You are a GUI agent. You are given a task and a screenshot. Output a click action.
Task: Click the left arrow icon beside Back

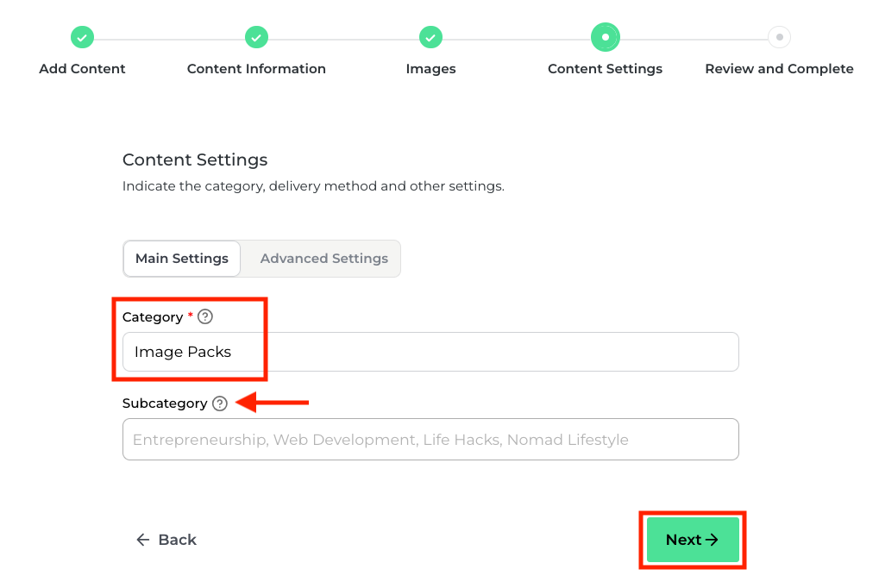(x=143, y=540)
